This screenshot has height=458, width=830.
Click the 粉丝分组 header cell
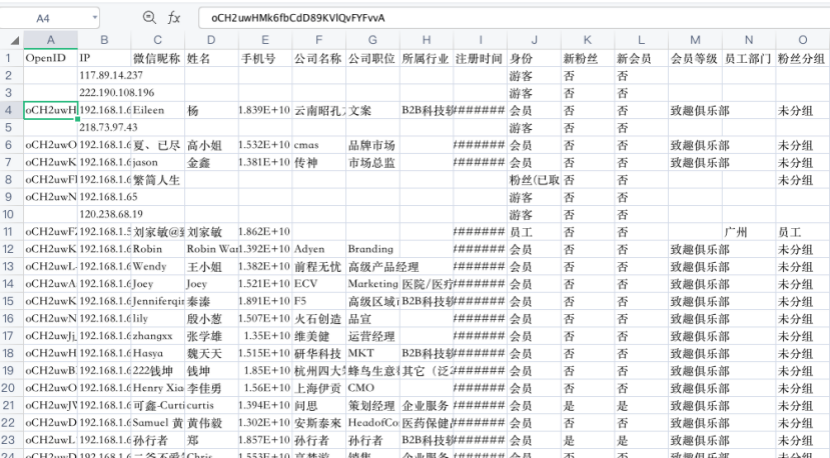(802, 58)
